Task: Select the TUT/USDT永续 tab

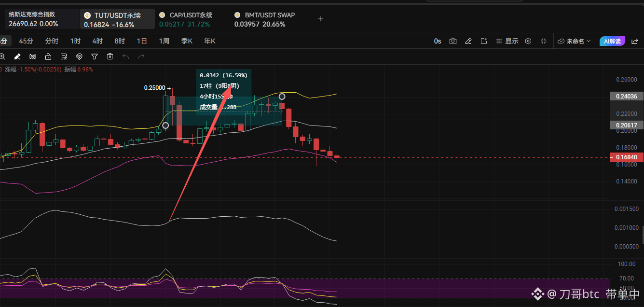Action: coord(118,19)
